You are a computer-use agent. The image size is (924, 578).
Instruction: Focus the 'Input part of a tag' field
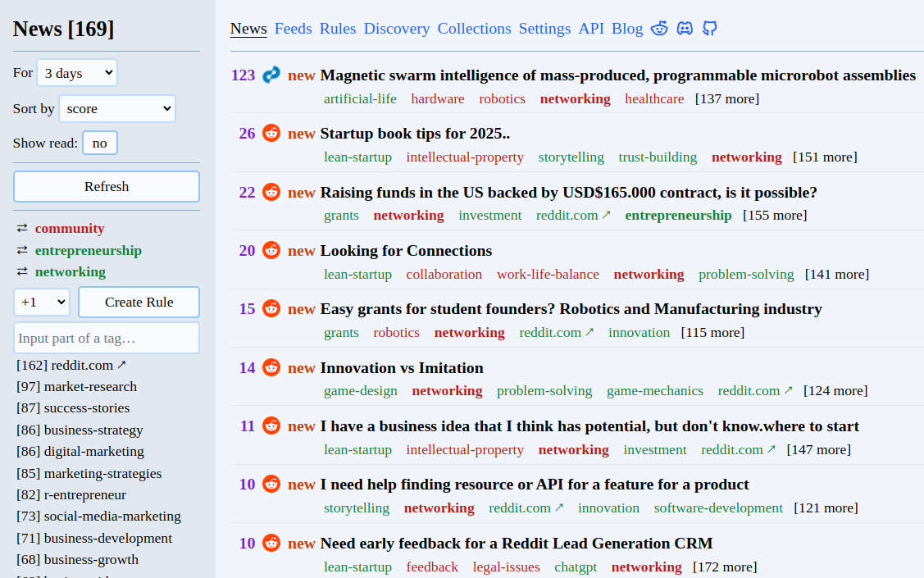107,338
